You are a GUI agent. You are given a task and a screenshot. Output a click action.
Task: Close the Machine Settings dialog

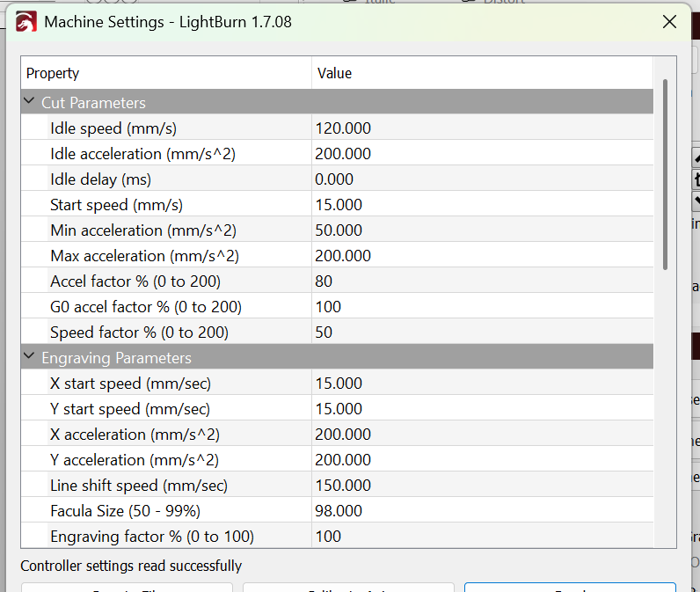coord(669,21)
